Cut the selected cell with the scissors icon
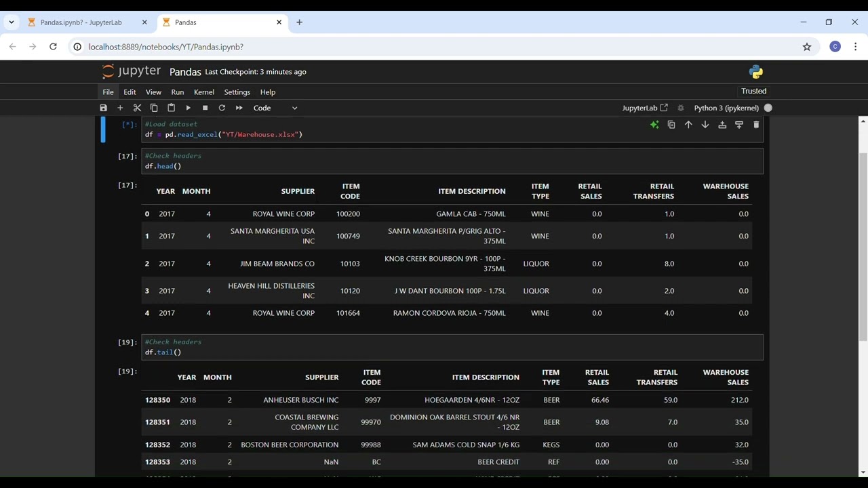The image size is (868, 488). pyautogui.click(x=137, y=108)
